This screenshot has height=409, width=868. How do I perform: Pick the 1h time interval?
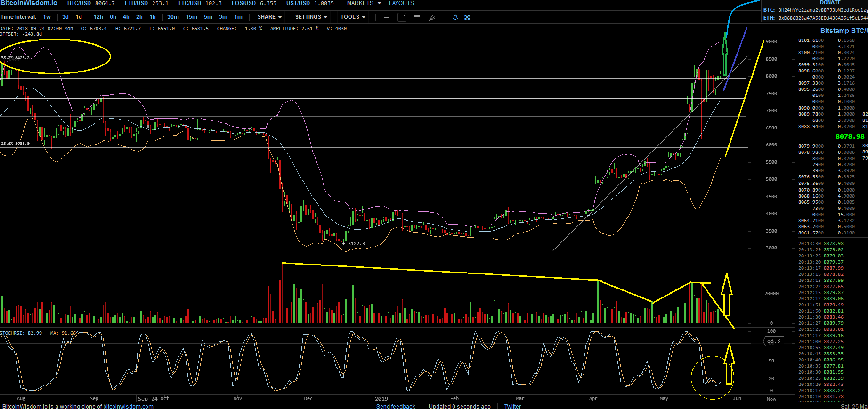(153, 17)
